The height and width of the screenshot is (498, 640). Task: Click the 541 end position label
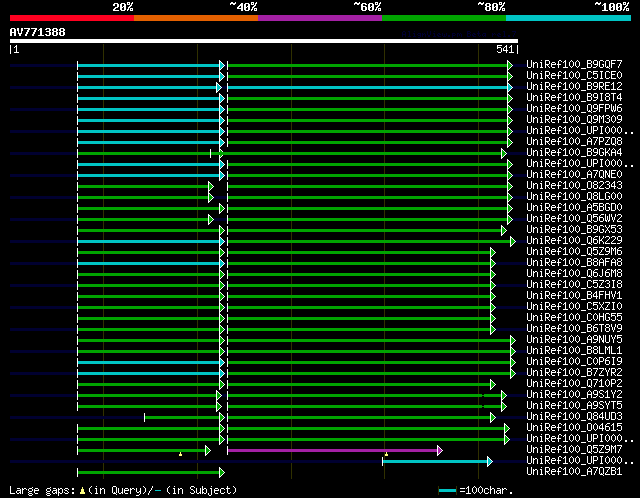(505, 49)
